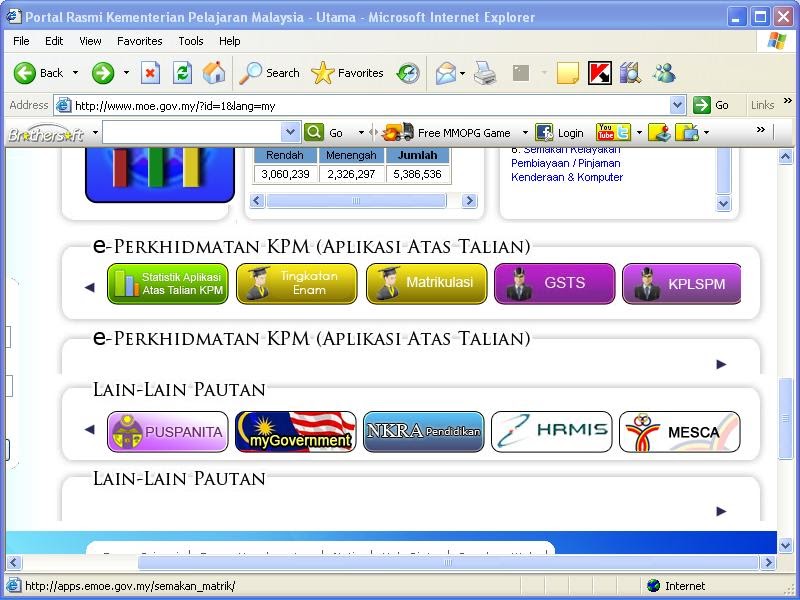Open the myGovernment banner
800x600 pixels.
point(295,432)
